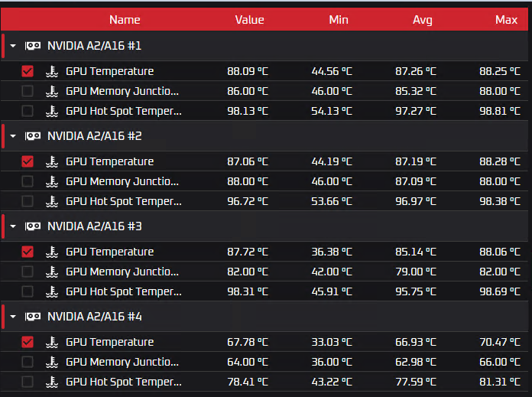Click the 70.47 °C maximum value cell
Image resolution: width=532 pixels, height=397 pixels.
coord(500,343)
